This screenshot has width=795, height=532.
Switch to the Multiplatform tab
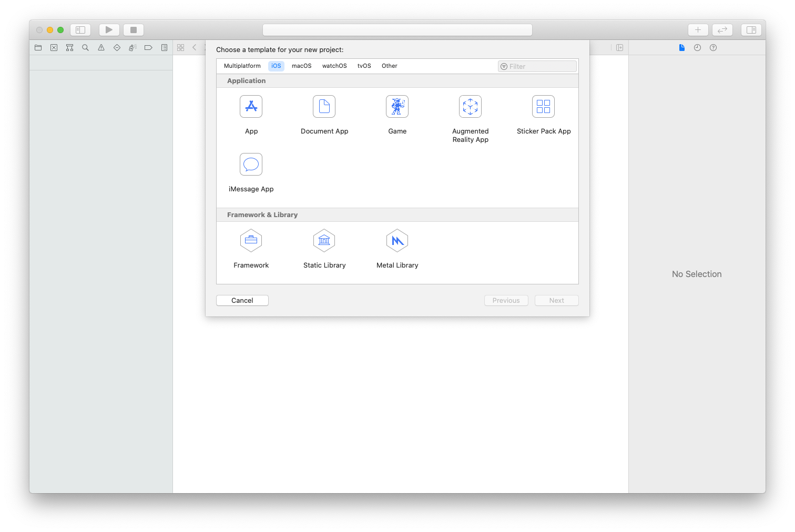pos(242,66)
